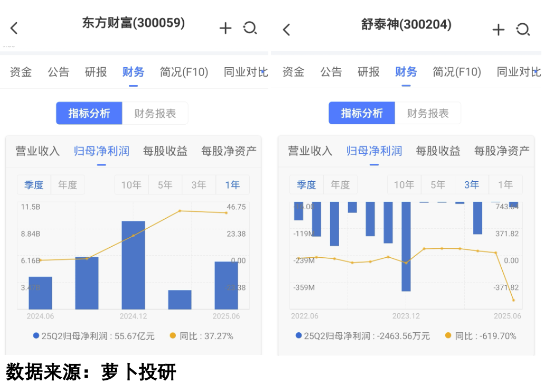Viewport: 544px width, 392px height.
Task: Open 简况(F10) for 东方财富
Action: point(183,72)
